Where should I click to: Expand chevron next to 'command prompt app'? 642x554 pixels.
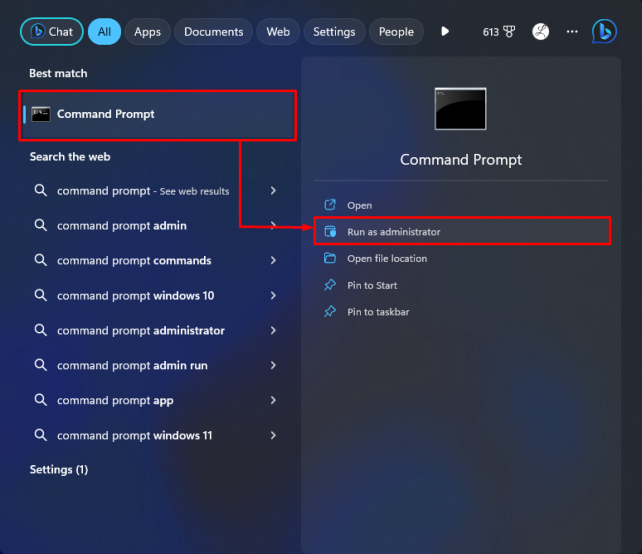(273, 400)
